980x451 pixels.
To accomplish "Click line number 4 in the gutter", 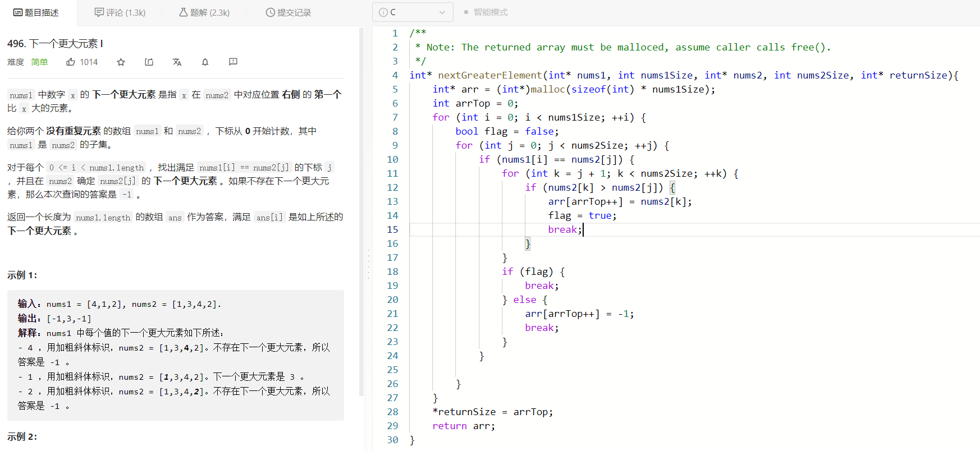I will click(x=395, y=75).
